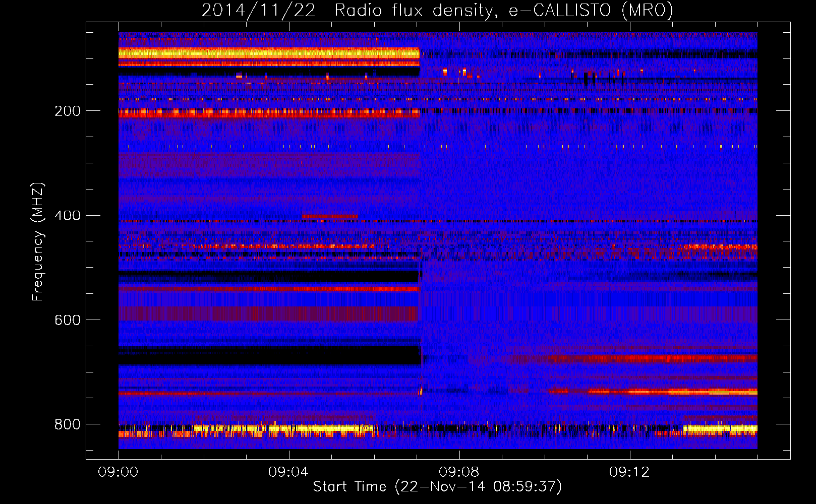Click the '09:04' time tick label
This screenshot has width=816, height=504.
[x=288, y=472]
